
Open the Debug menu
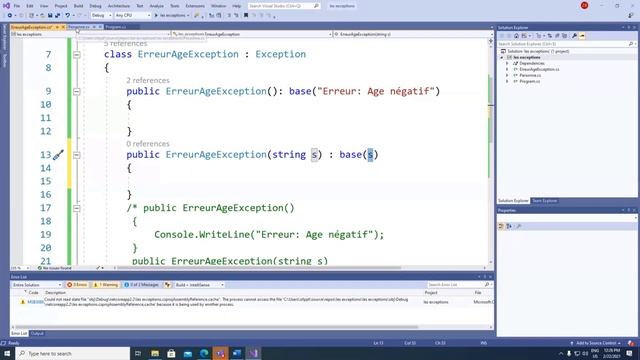95,6
